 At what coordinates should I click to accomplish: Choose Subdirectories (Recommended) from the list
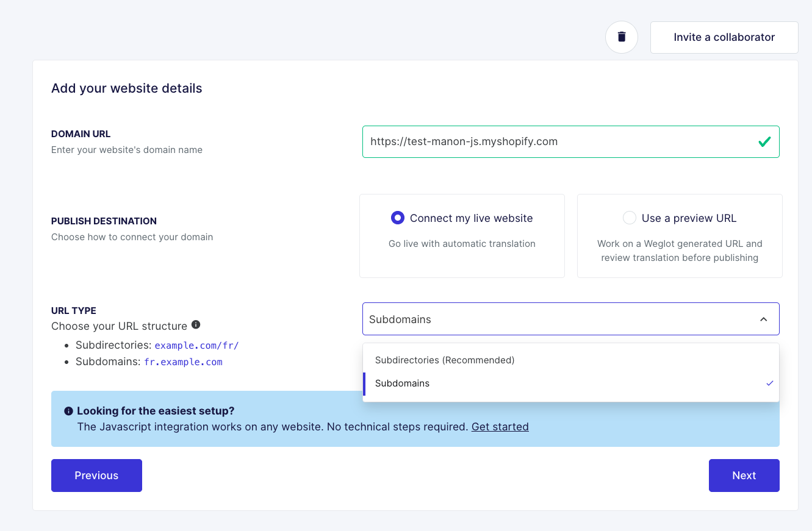click(x=445, y=360)
